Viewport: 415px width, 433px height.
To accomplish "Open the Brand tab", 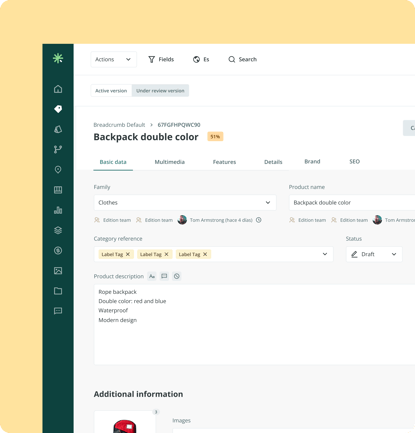I will click(x=312, y=162).
